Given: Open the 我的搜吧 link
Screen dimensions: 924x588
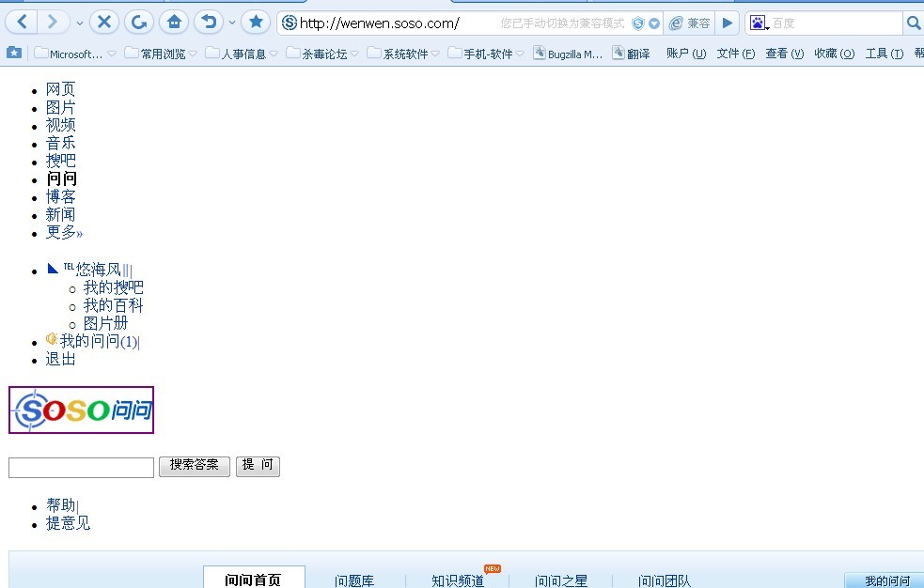Looking at the screenshot, I should click(113, 287).
